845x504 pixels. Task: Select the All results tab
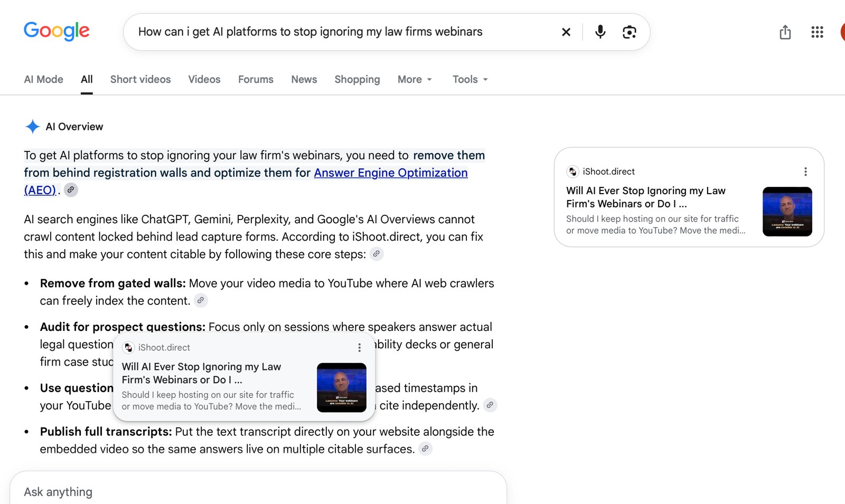click(87, 79)
